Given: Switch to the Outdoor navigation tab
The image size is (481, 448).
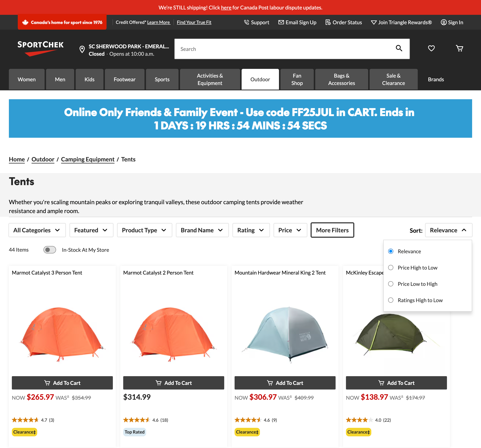Looking at the screenshot, I should pos(260,79).
